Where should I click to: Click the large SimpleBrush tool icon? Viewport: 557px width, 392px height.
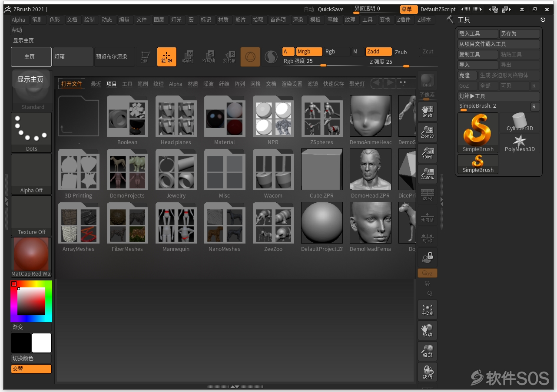pos(478,132)
